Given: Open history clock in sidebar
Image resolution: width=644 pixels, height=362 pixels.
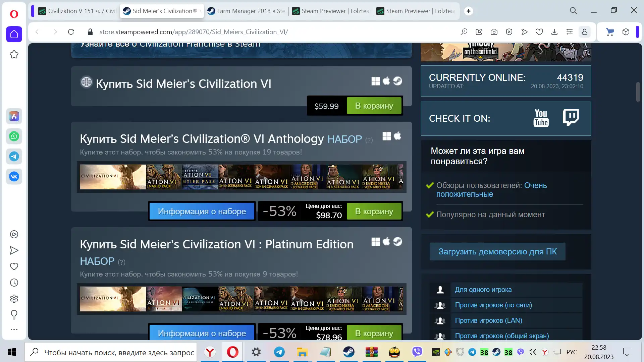Looking at the screenshot, I should click(x=14, y=283).
